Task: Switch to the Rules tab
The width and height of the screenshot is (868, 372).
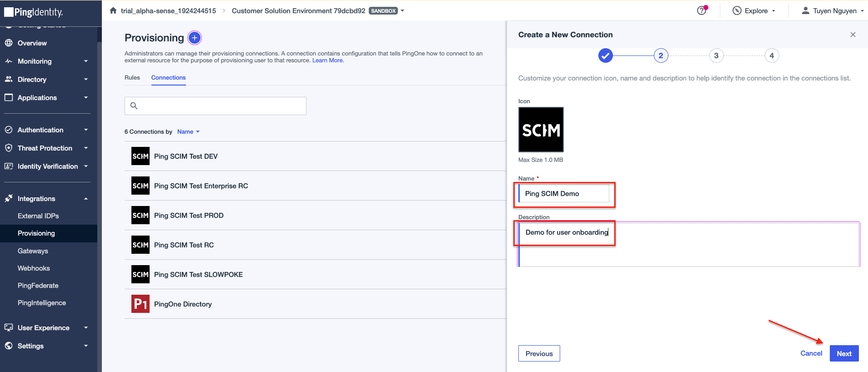Action: 132,77
